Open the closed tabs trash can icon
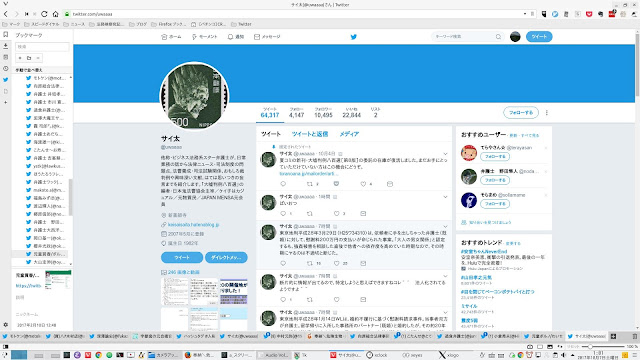This screenshot has height=360, width=640. 635,336
